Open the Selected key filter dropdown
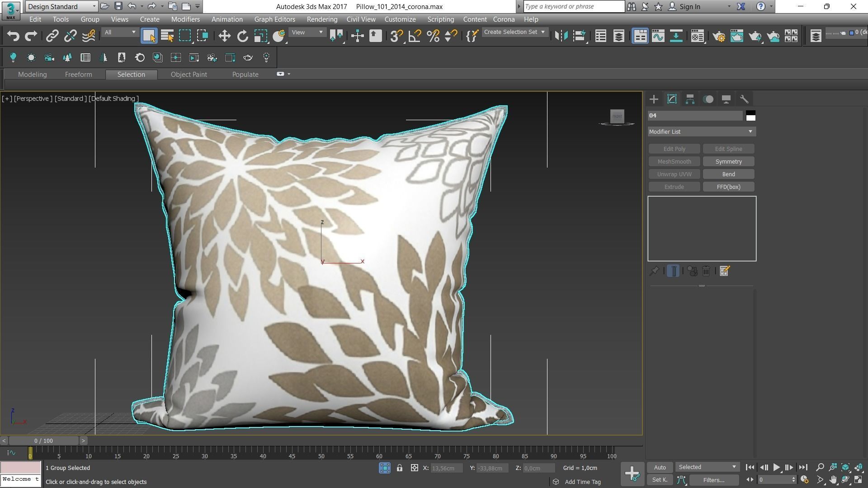This screenshot has height=488, width=868. coord(707,467)
